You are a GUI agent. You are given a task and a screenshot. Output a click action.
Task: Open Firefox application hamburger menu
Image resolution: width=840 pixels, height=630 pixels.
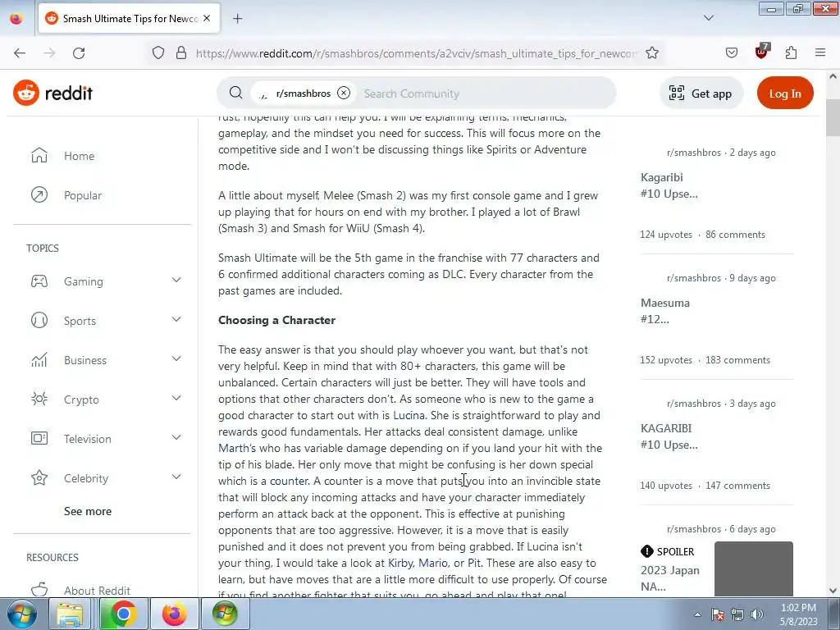coord(820,53)
